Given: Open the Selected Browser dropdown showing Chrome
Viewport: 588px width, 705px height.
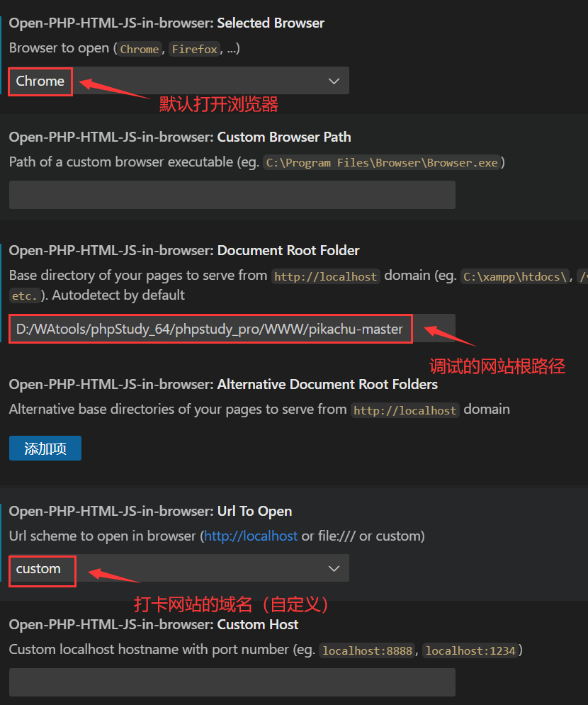Looking at the screenshot, I should (179, 81).
